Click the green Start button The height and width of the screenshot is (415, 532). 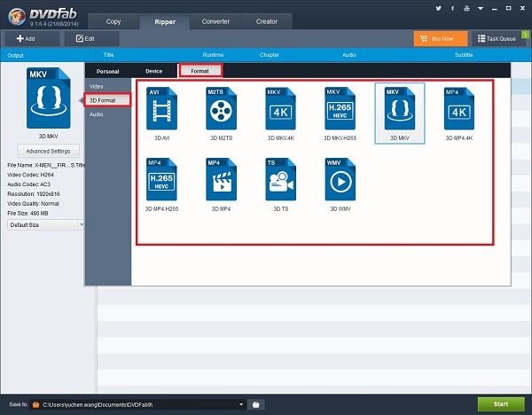(501, 403)
